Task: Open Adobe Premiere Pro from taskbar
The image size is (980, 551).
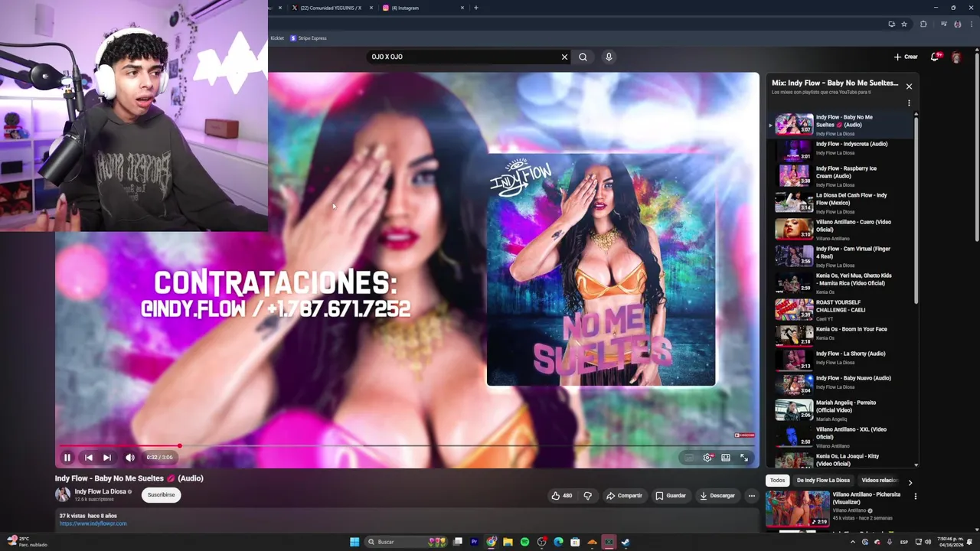Action: pyautogui.click(x=474, y=542)
